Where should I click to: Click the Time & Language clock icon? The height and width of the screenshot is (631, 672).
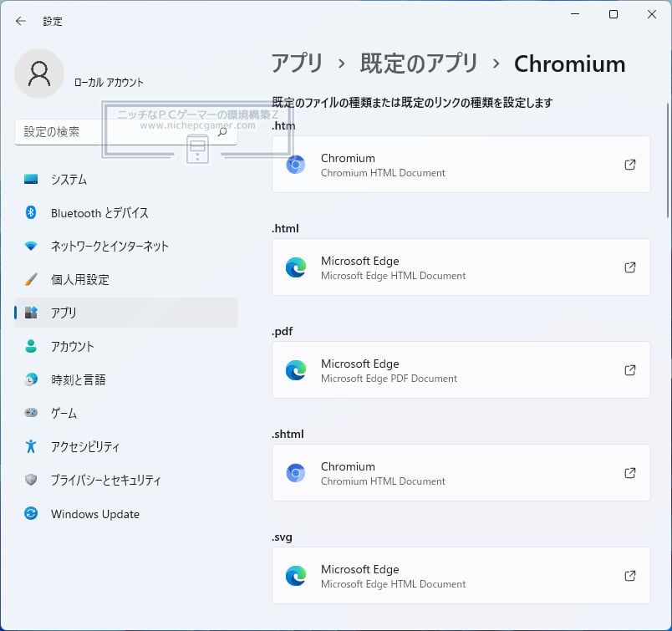coord(31,379)
